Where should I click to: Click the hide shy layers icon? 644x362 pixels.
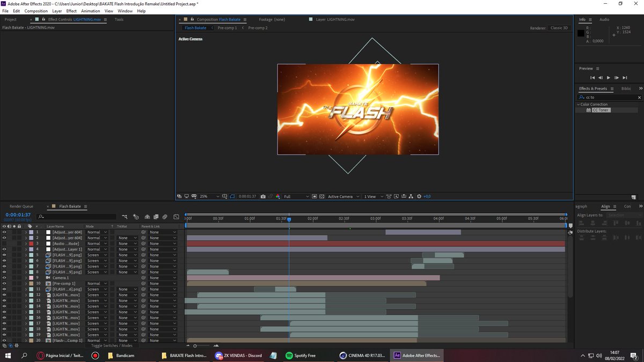(146, 217)
